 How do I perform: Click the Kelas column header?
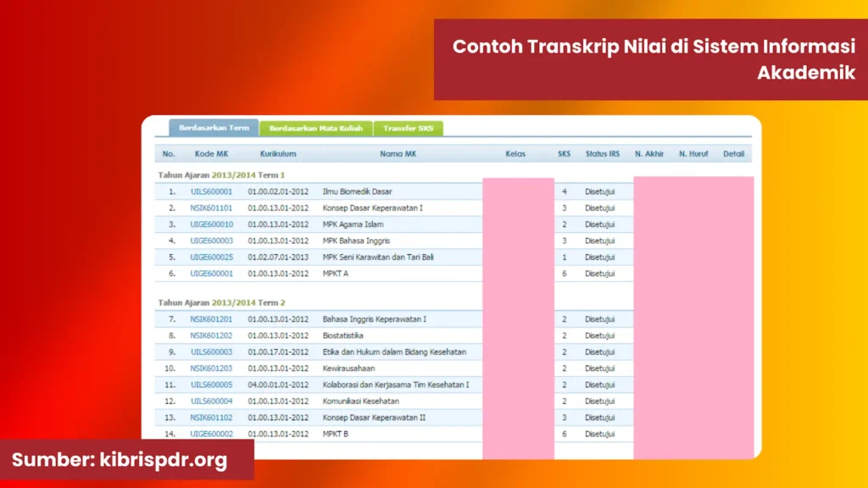click(x=515, y=154)
